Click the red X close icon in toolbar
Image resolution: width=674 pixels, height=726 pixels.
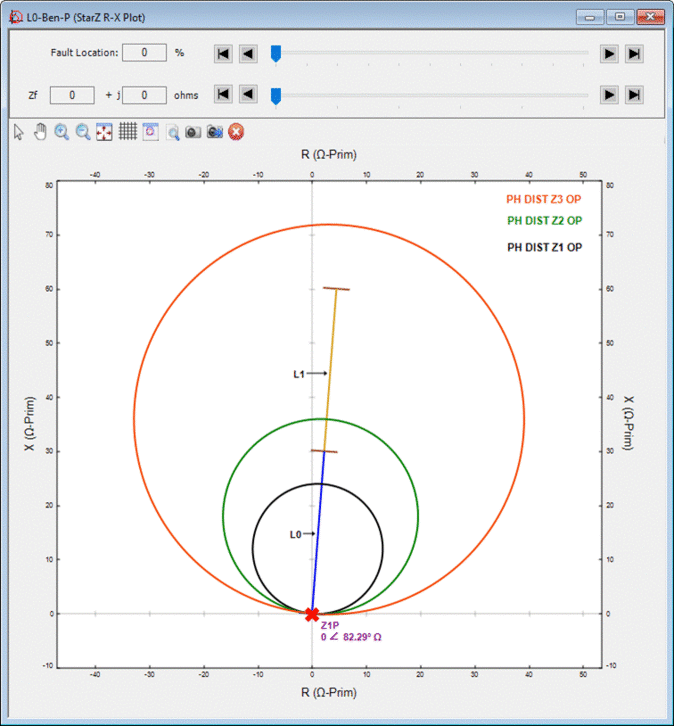point(236,131)
